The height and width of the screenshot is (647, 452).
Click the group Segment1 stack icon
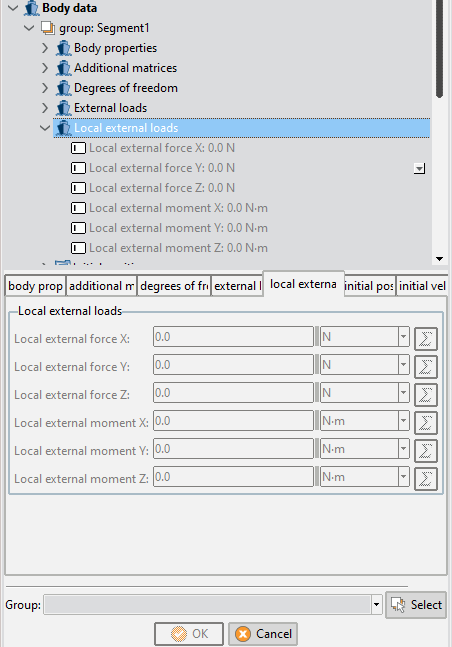click(x=48, y=28)
